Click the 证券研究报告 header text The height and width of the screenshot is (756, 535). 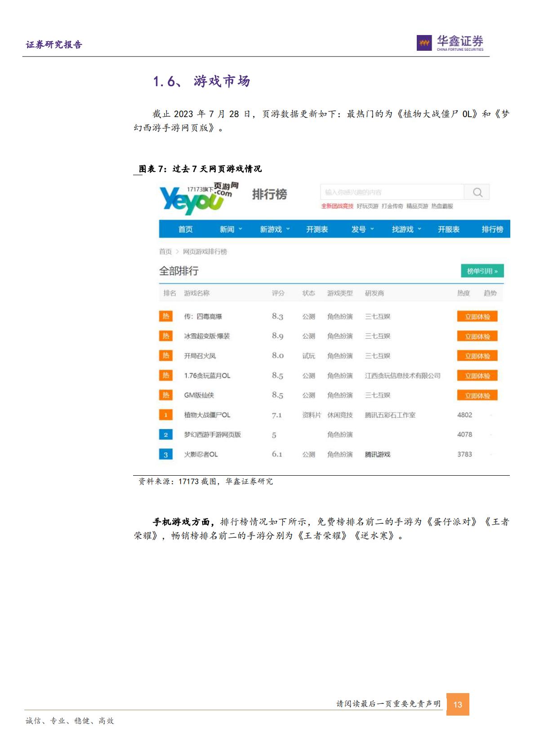click(54, 44)
